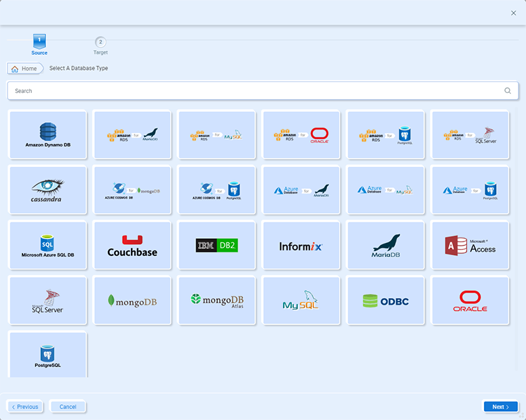Open step 1 Source
This screenshot has width=526, height=420.
[39, 45]
